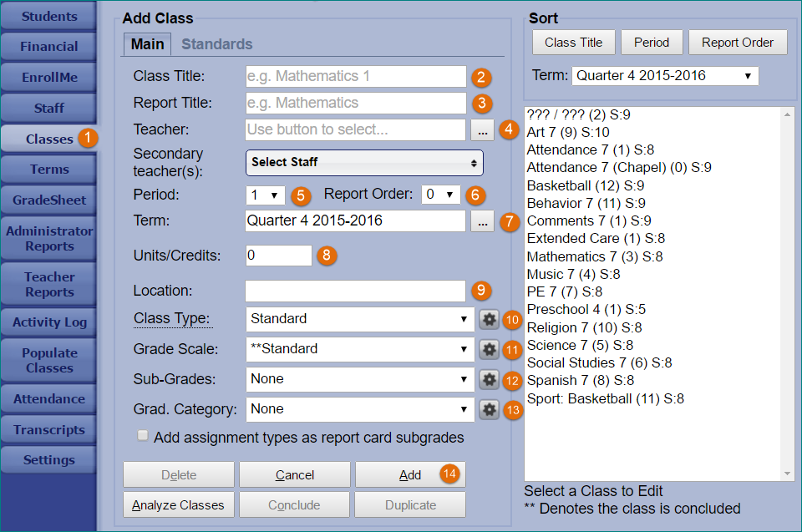
Task: Open Grad. Category gear settings
Action: 489,409
